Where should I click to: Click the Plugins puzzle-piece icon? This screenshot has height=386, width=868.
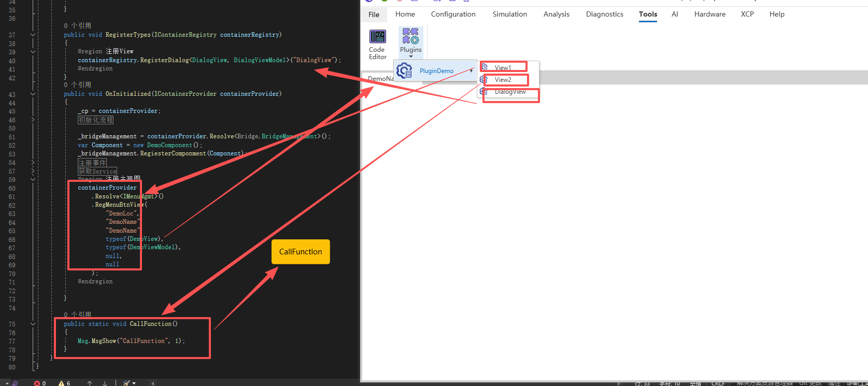(x=410, y=36)
